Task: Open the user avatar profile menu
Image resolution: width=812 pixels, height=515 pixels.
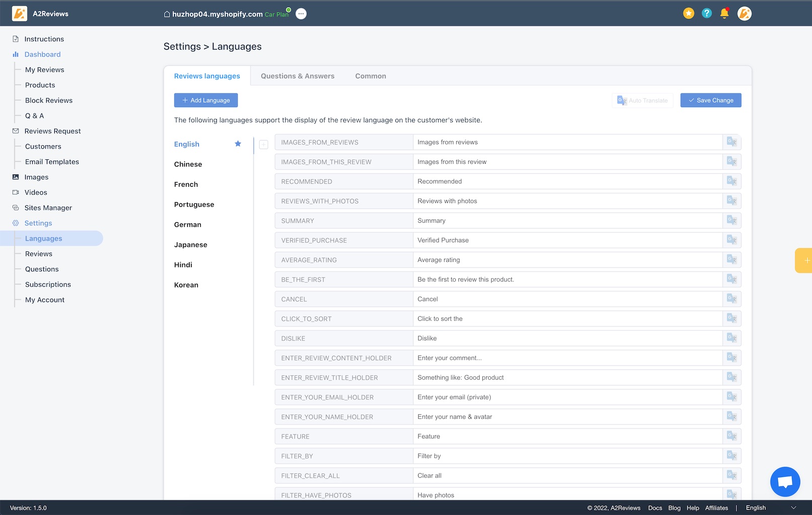Action: pos(744,14)
